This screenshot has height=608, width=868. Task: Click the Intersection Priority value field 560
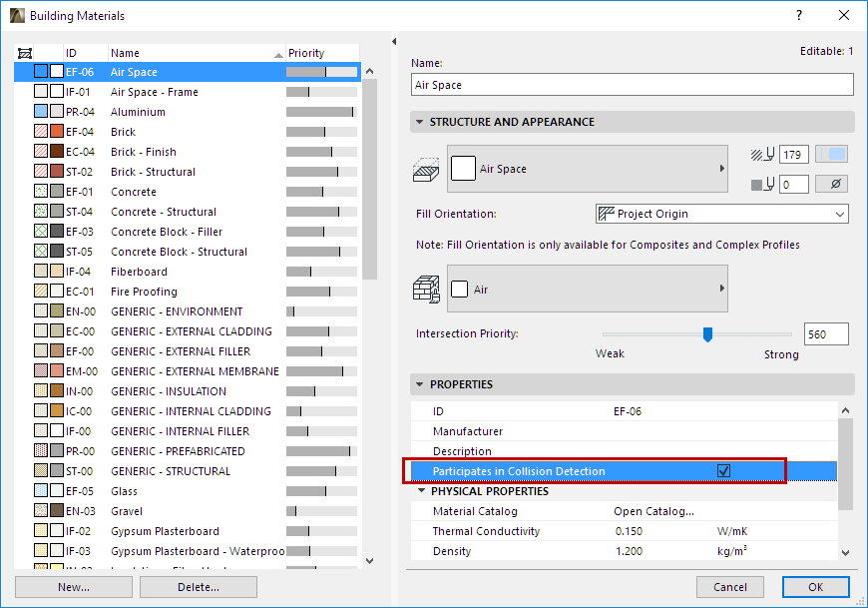(x=826, y=333)
